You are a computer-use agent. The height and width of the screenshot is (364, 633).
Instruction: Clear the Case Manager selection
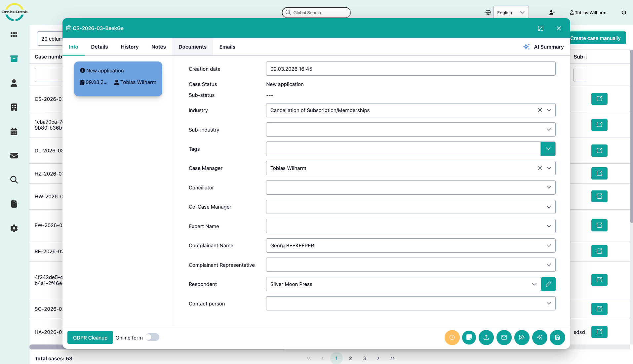(x=540, y=168)
